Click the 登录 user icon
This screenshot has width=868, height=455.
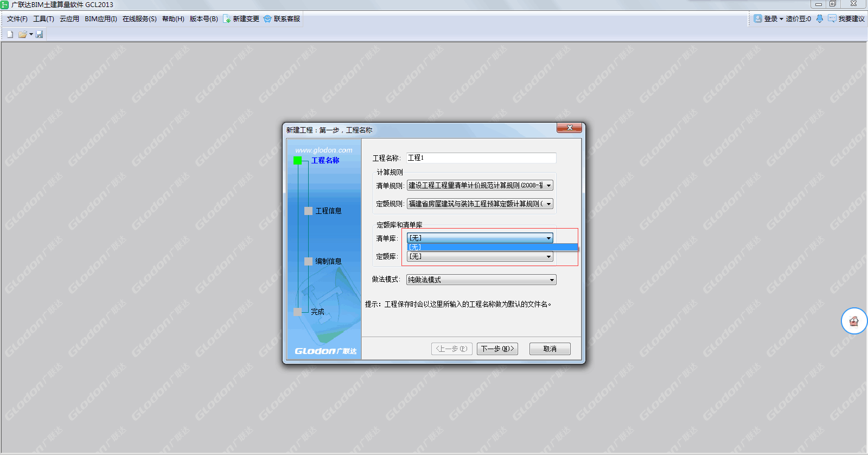758,18
